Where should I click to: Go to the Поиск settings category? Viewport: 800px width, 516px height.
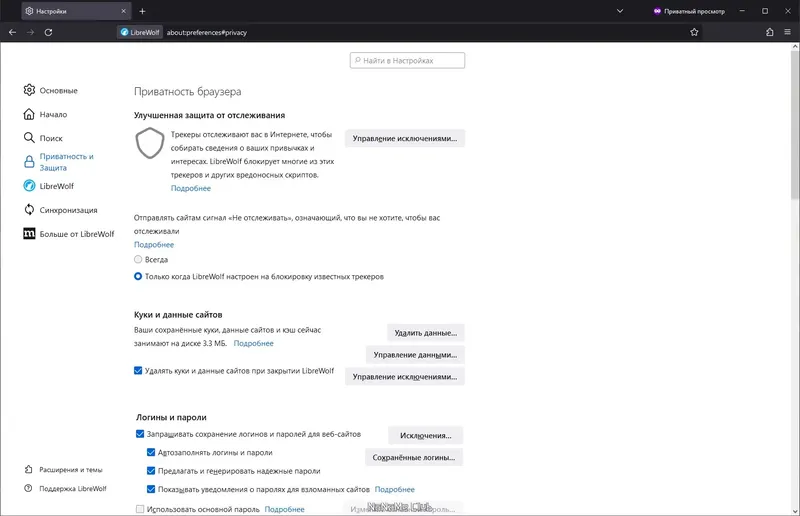tap(51, 138)
